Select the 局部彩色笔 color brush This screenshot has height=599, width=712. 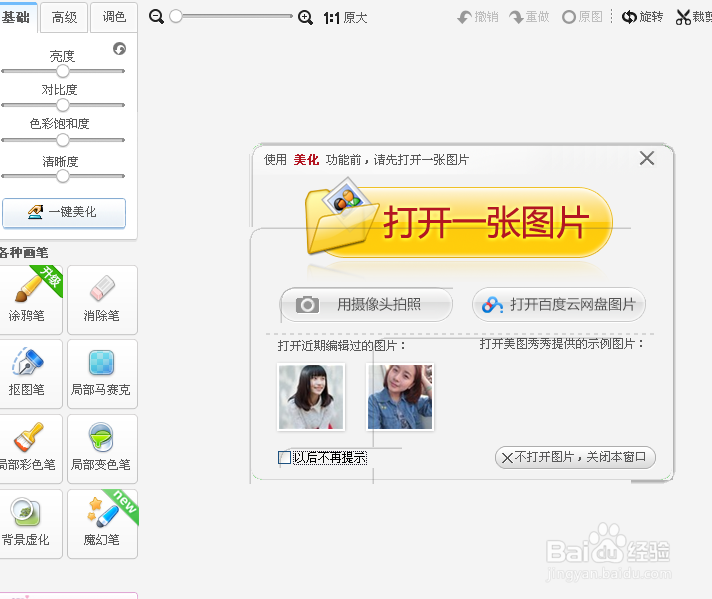point(30,449)
